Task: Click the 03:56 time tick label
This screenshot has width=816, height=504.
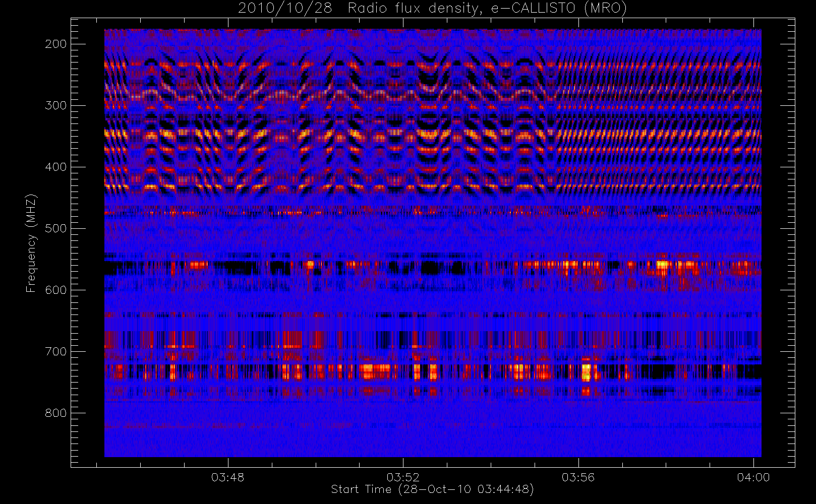Action: click(x=578, y=477)
